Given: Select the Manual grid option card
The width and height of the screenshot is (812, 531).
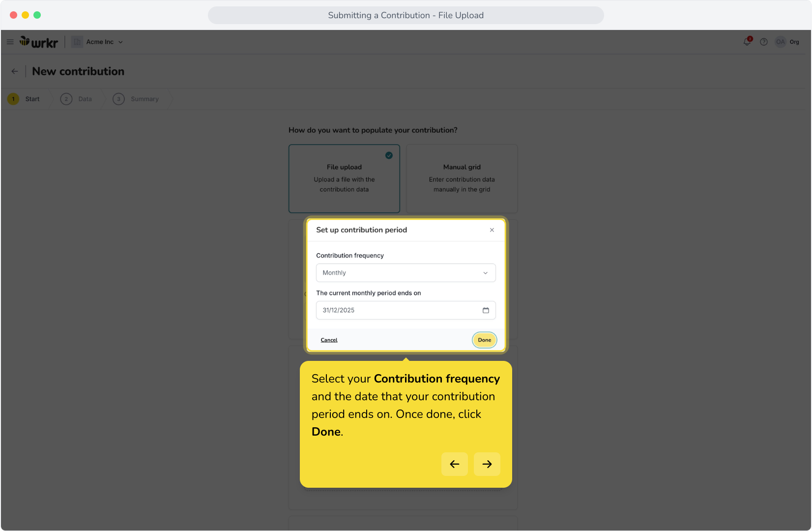Looking at the screenshot, I should tap(462, 178).
